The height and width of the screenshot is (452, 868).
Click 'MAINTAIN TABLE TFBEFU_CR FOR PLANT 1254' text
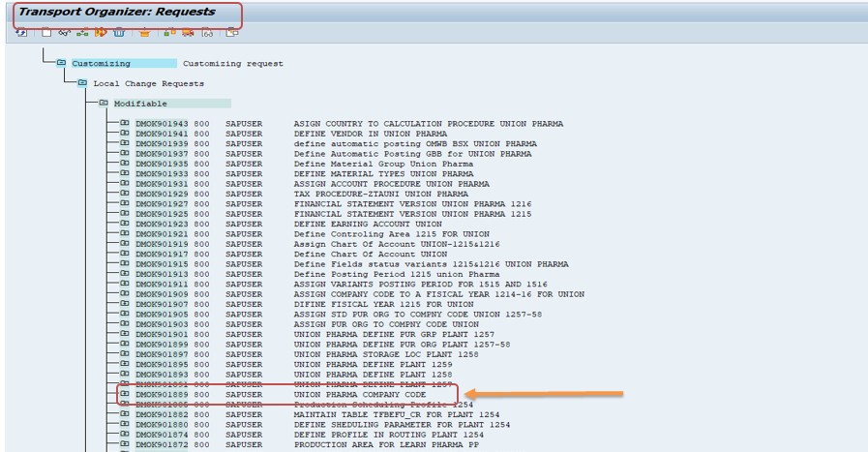(389, 414)
